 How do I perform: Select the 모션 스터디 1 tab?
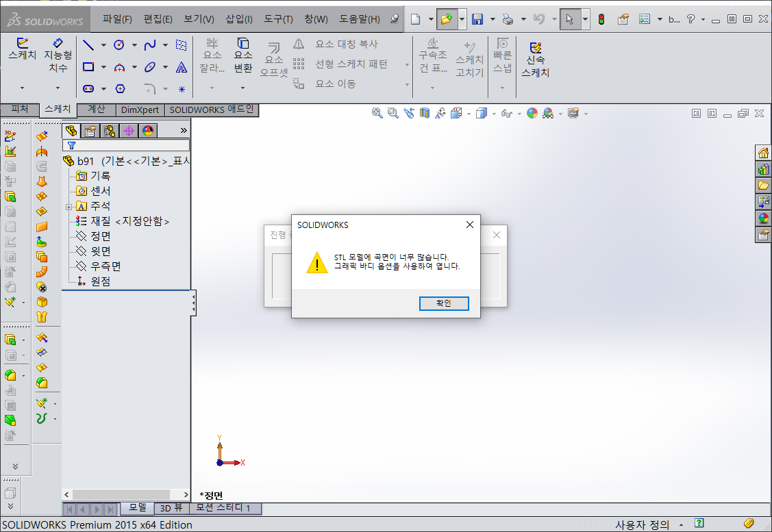click(x=223, y=507)
